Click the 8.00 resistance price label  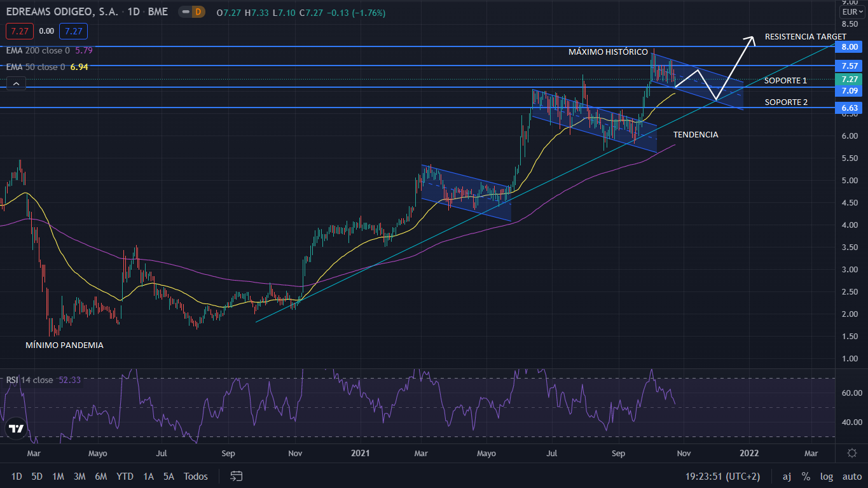point(850,47)
